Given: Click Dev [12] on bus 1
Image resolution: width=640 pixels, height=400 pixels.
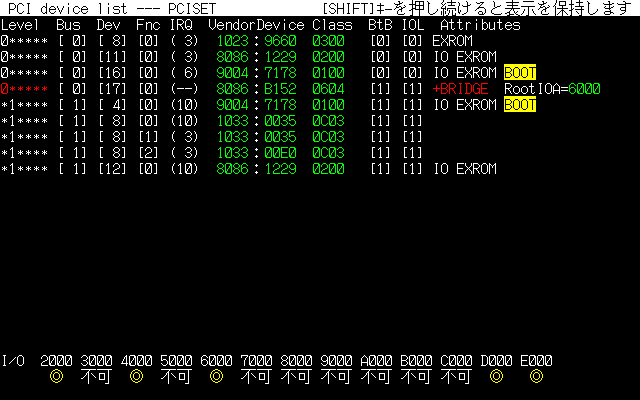Looking at the screenshot, I should (x=112, y=169).
